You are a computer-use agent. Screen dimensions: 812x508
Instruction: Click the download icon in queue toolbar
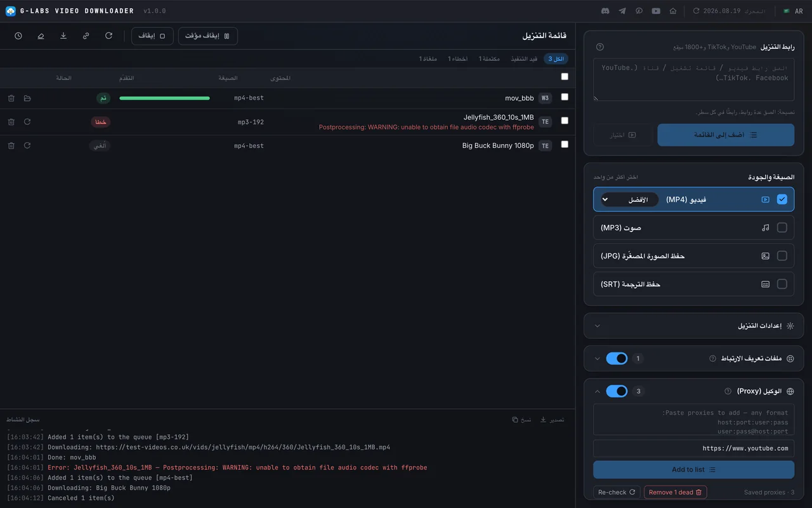63,36
